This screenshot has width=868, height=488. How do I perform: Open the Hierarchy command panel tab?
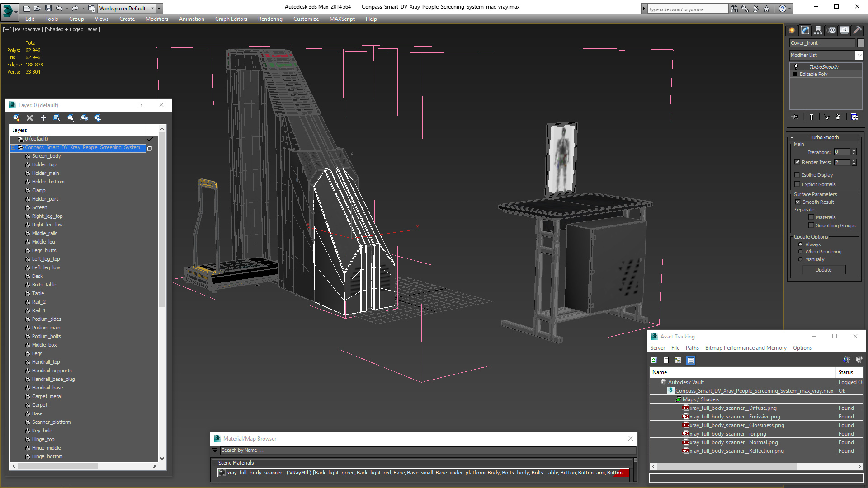coord(818,30)
